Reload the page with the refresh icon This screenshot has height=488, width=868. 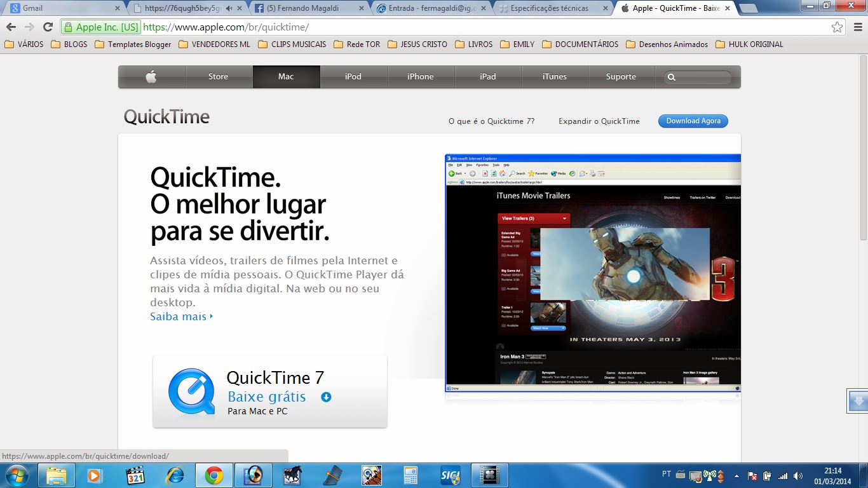pyautogui.click(x=48, y=27)
